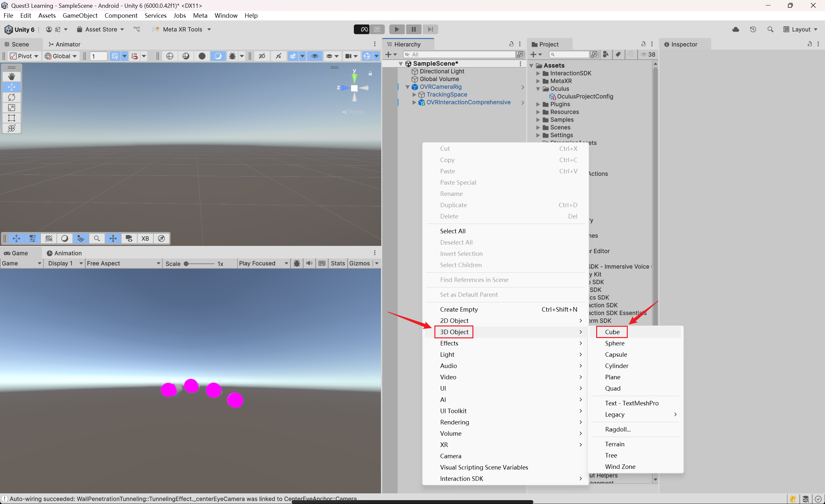Choose Cube from the 3D Object submenu
Image resolution: width=825 pixels, height=504 pixels.
612,332
